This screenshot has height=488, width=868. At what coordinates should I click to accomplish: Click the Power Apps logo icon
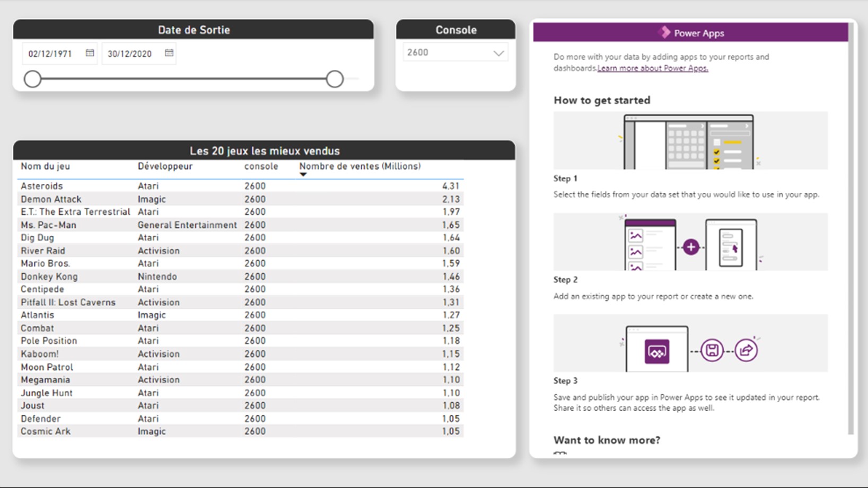coord(664,33)
